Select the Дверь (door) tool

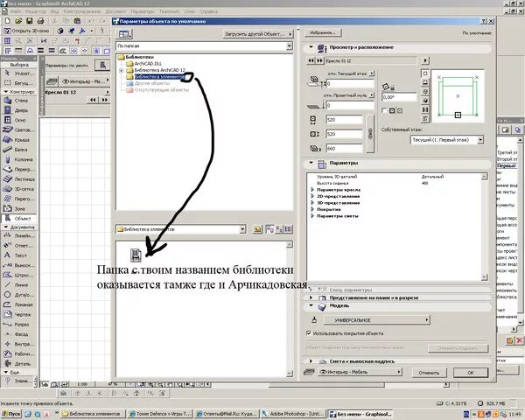point(19,110)
